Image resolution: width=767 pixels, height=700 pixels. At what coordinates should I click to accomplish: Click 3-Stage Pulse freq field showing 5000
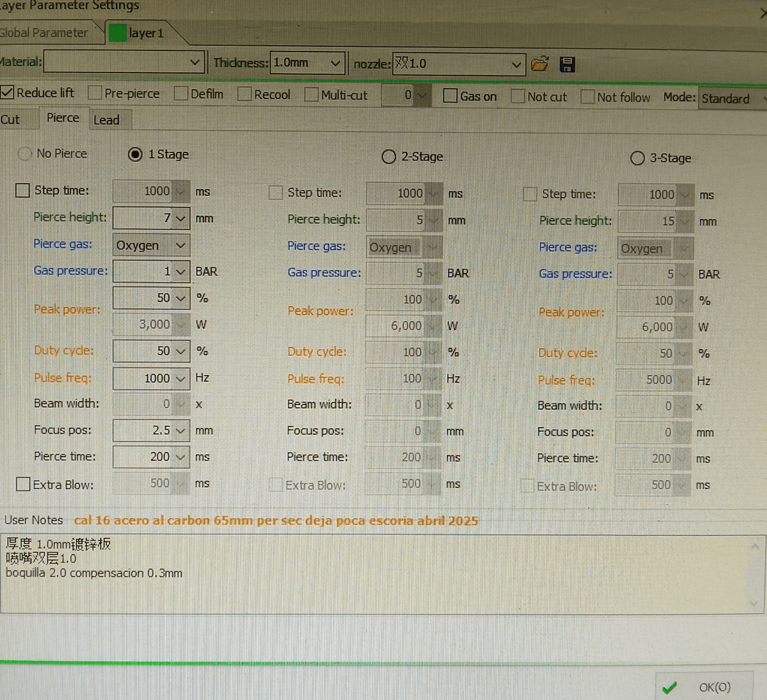coord(654,380)
